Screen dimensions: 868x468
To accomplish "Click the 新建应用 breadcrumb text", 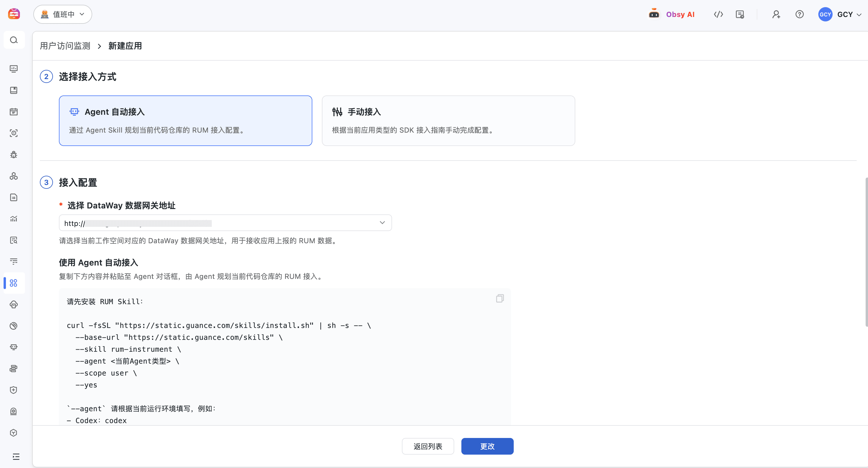I will coord(125,46).
